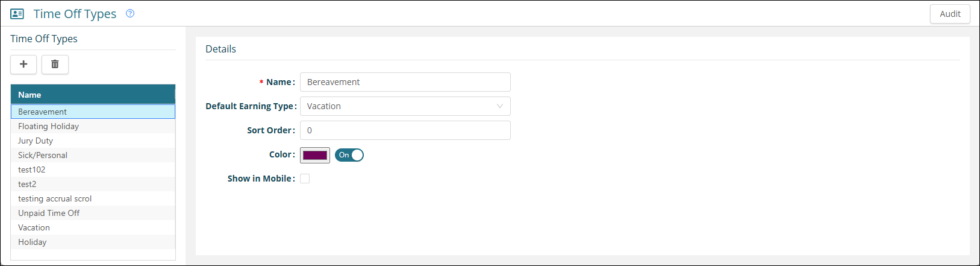980x266 pixels.
Task: Select the test102 entry
Action: coord(32,169)
